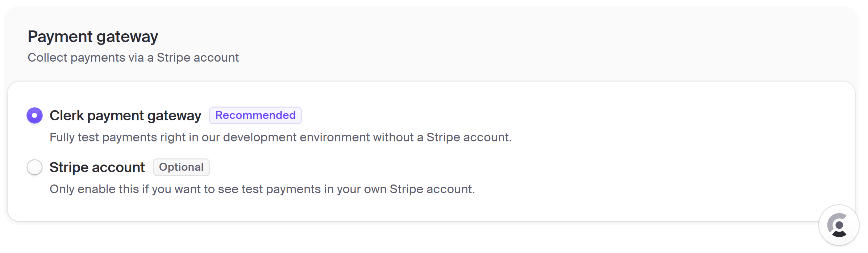Click the word "payment" in the Clerk option title
The height and width of the screenshot is (253, 868).
pyautogui.click(x=116, y=116)
